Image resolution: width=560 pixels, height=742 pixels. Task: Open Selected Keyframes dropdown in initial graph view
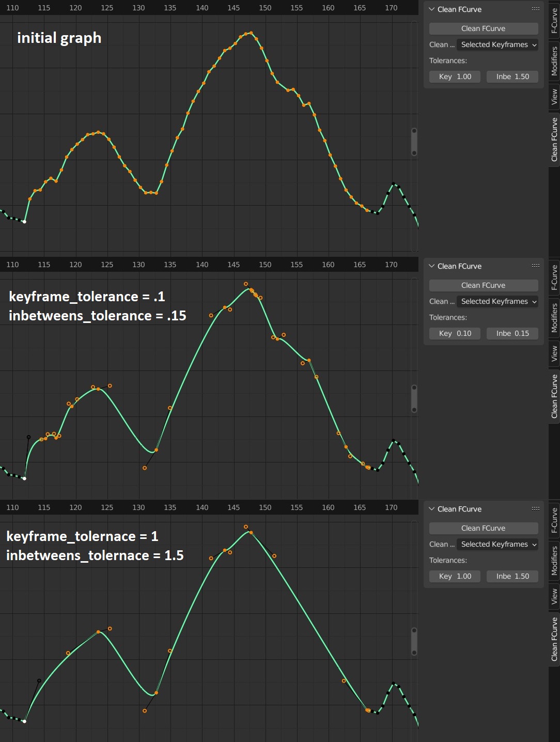click(497, 44)
